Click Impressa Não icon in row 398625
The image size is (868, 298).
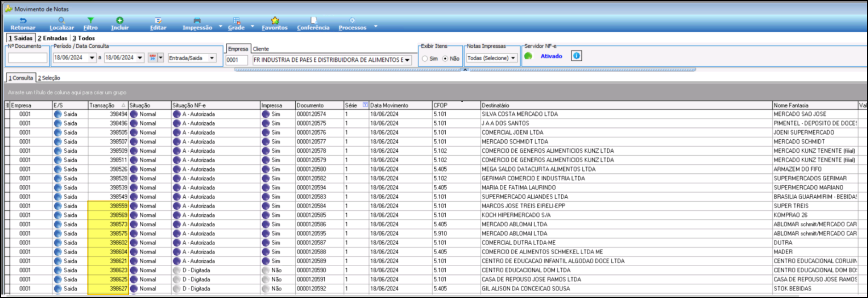[x=265, y=280]
